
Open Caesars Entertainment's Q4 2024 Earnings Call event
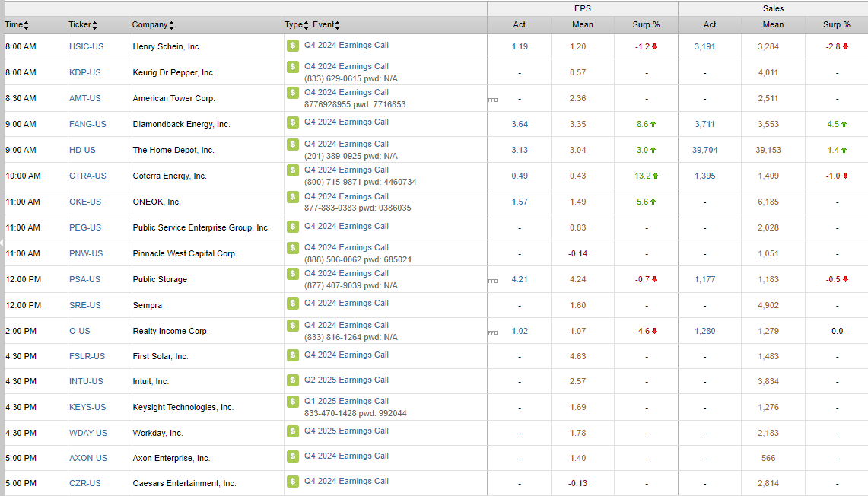click(x=347, y=482)
